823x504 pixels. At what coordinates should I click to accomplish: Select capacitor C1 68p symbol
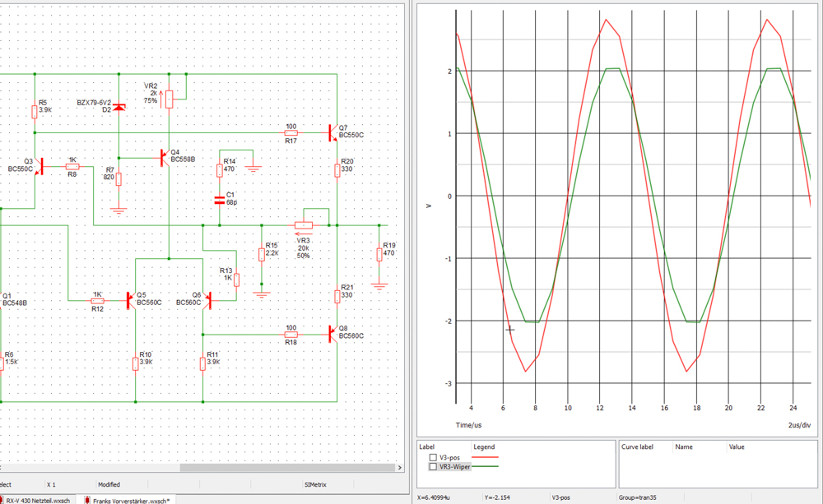[220, 200]
